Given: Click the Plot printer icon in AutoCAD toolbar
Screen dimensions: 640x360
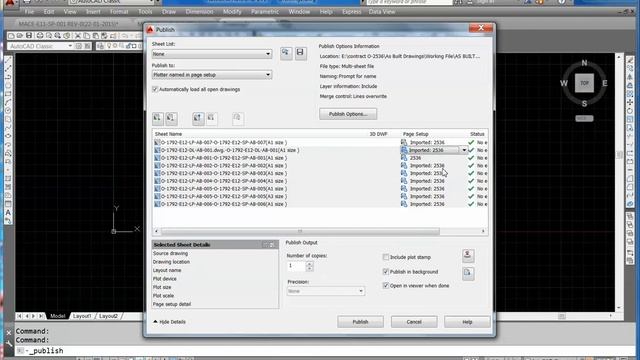Looking at the screenshot, I should click(40, 36).
